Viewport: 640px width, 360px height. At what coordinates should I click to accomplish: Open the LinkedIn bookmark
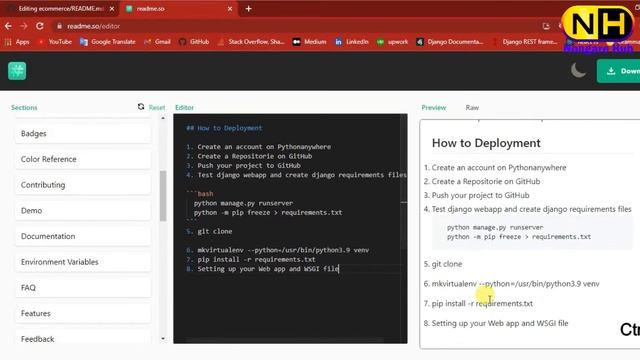click(x=352, y=42)
